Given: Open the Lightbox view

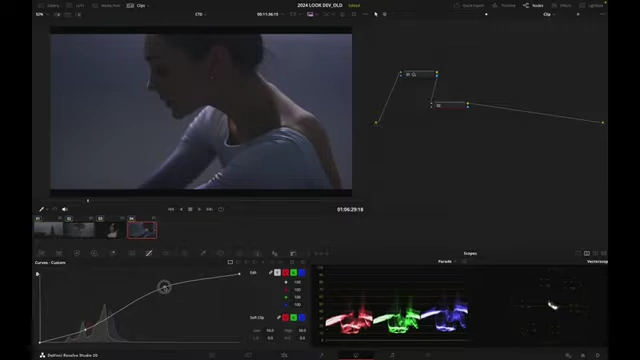Looking at the screenshot, I should 591,6.
